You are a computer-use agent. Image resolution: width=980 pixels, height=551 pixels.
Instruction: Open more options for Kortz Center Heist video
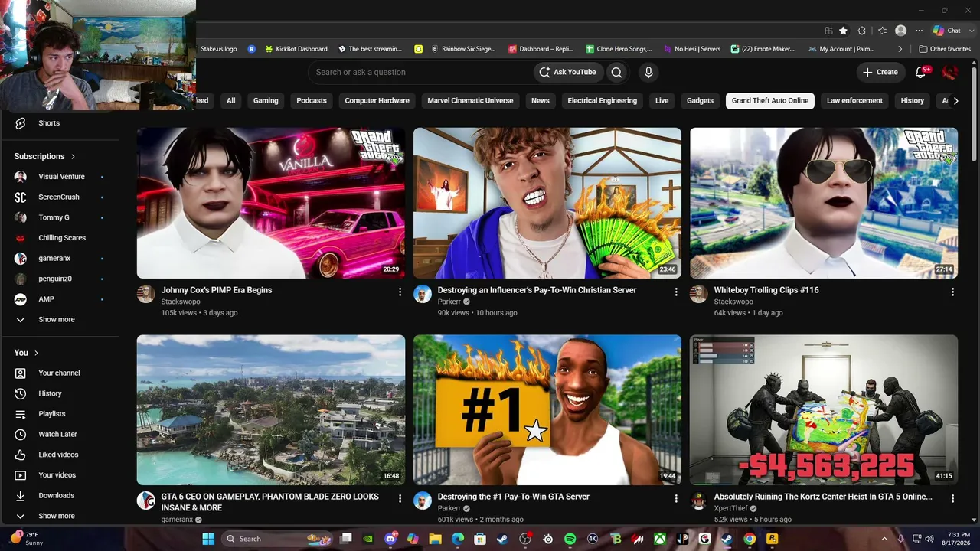(x=952, y=498)
